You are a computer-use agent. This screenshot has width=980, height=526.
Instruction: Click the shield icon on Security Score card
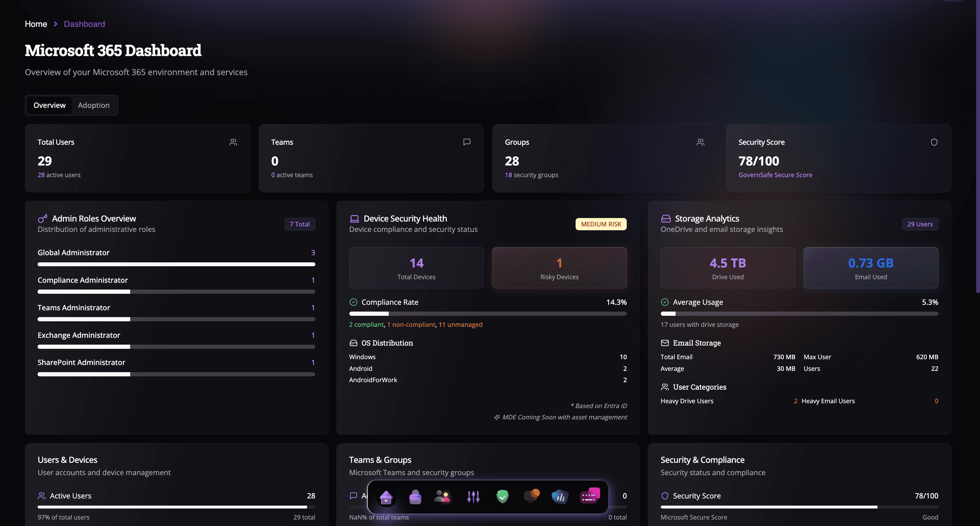tap(934, 142)
